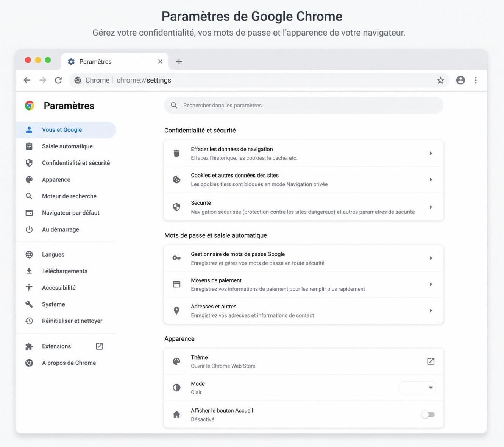
Task: Expand Moyens de paiement arrow
Action: pyautogui.click(x=431, y=284)
